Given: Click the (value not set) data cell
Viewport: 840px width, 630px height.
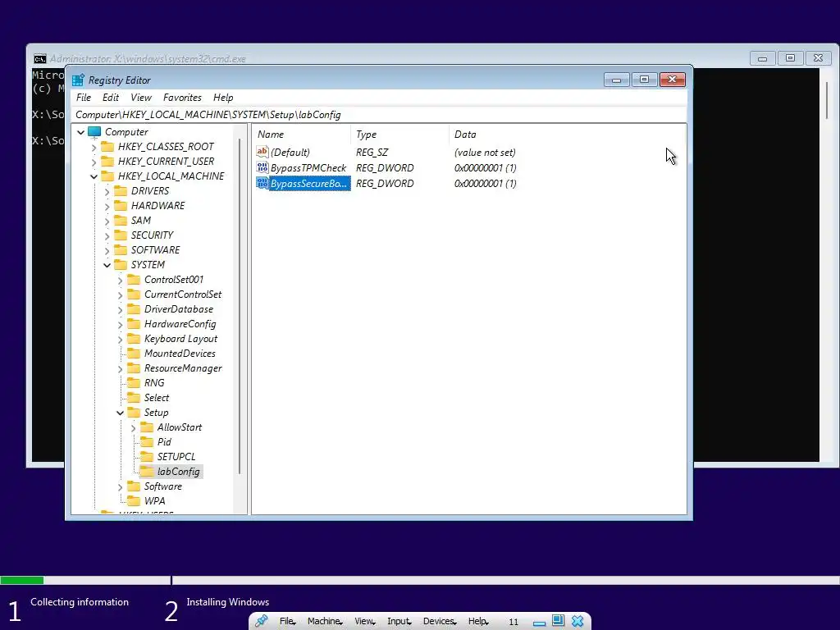Looking at the screenshot, I should [x=485, y=152].
